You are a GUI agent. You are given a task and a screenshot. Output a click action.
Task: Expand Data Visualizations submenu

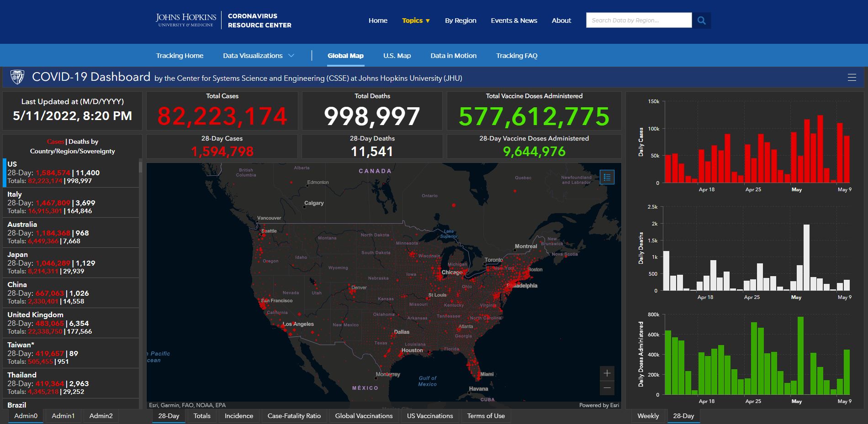259,56
